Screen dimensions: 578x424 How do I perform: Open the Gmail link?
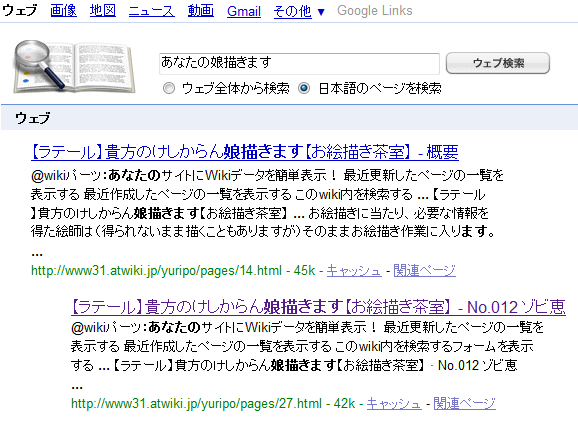point(244,11)
